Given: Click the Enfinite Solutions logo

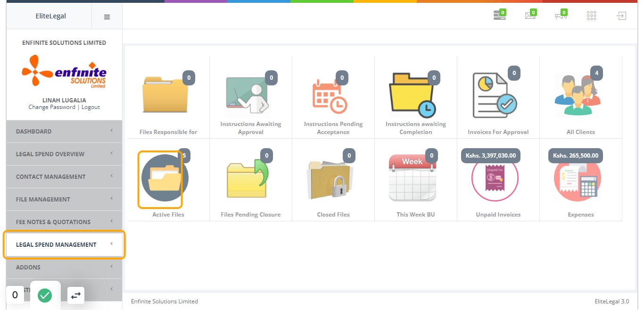Looking at the screenshot, I should pyautogui.click(x=64, y=71).
